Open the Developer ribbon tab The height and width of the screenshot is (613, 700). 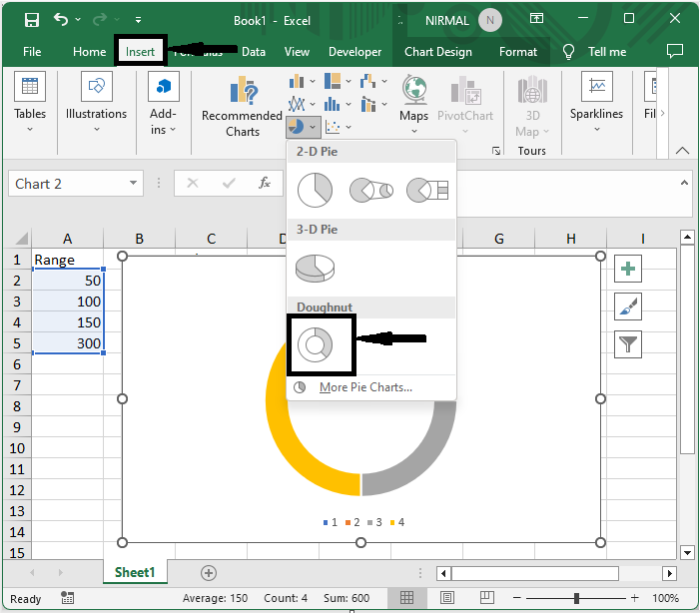coord(354,52)
